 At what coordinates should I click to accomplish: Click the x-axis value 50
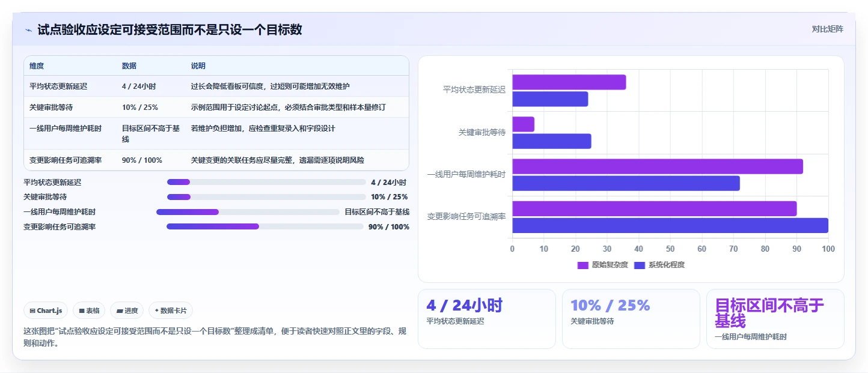tap(670, 249)
